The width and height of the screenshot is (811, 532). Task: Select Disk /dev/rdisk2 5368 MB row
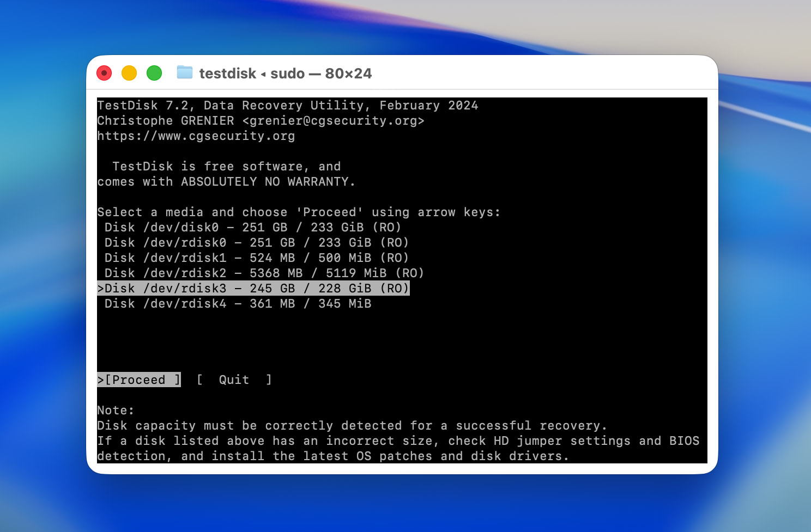(x=264, y=273)
